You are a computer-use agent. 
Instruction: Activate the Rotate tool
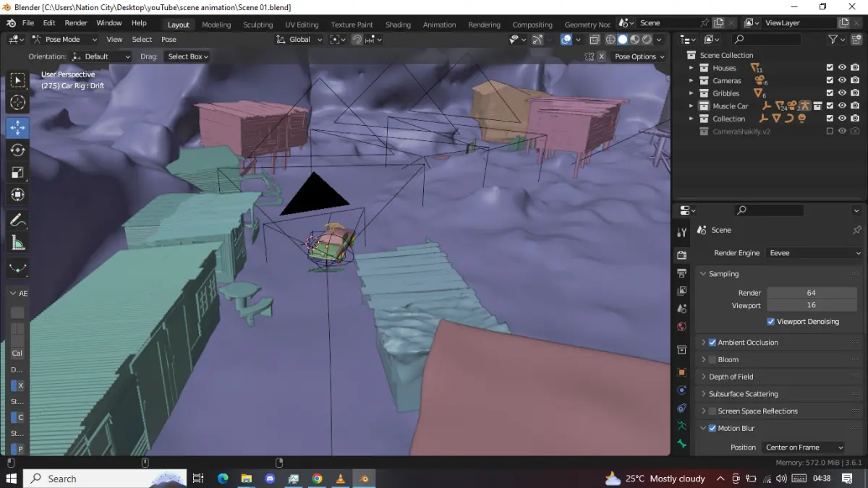(17, 150)
